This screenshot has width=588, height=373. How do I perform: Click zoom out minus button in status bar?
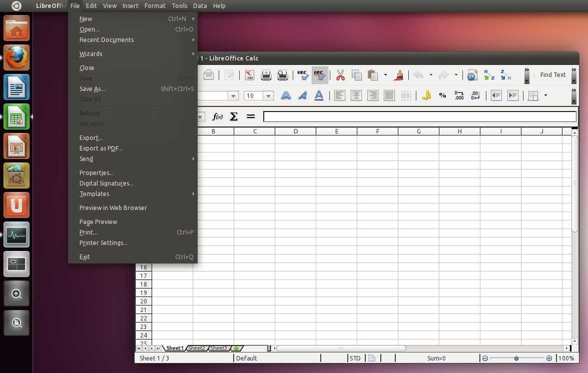[485, 358]
